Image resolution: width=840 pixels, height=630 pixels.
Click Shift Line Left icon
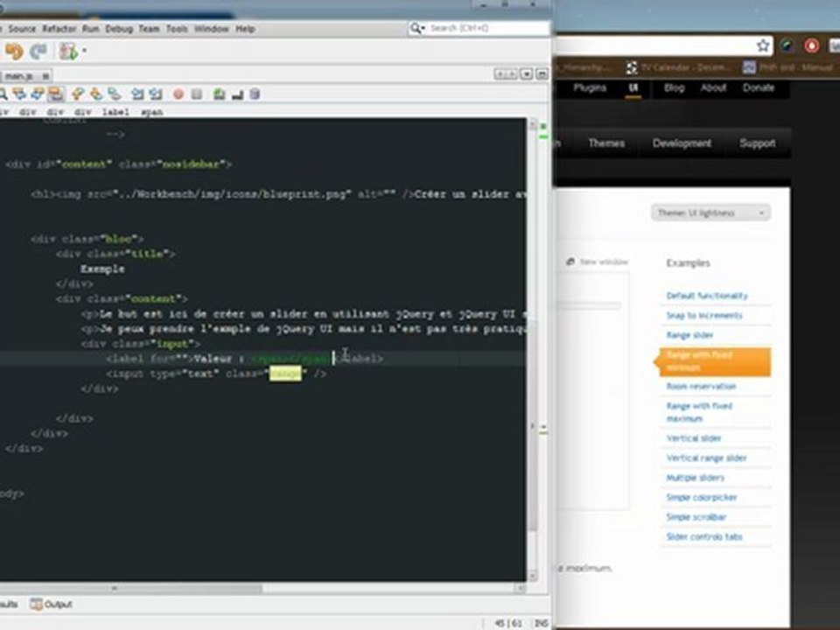137,94
